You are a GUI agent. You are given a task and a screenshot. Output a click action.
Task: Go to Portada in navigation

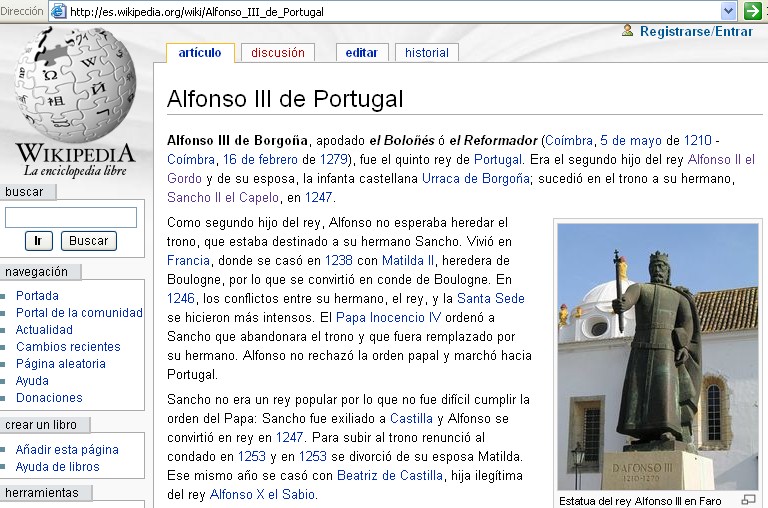point(37,296)
